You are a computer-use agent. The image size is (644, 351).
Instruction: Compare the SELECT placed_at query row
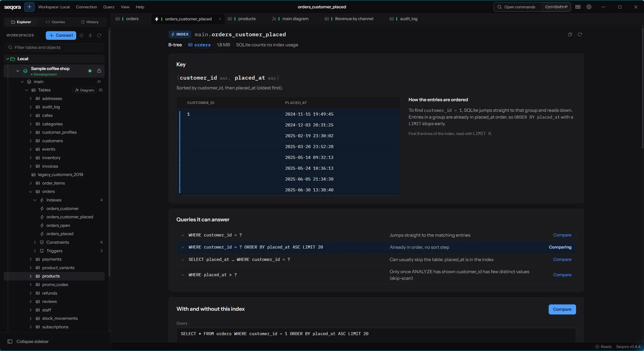coord(562,259)
